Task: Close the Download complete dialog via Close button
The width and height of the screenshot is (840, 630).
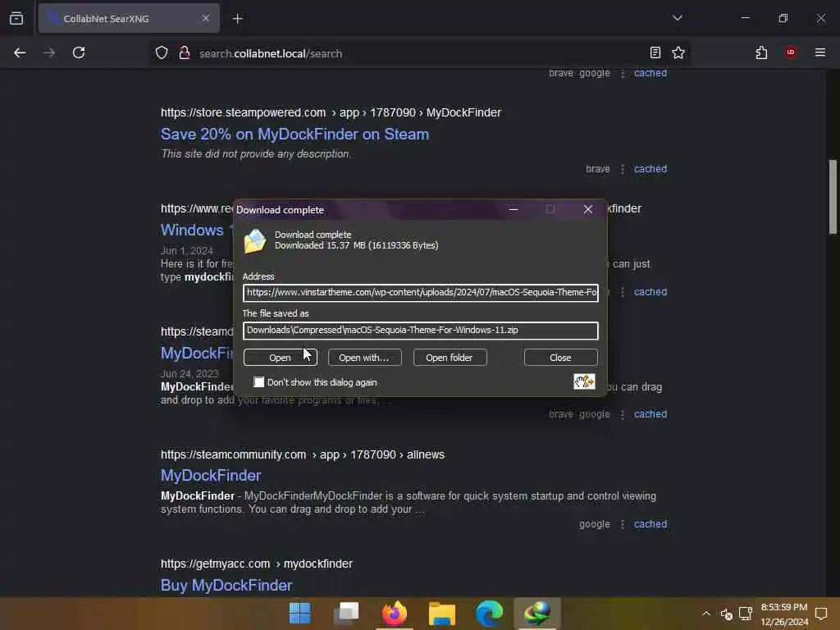Action: pyautogui.click(x=560, y=358)
